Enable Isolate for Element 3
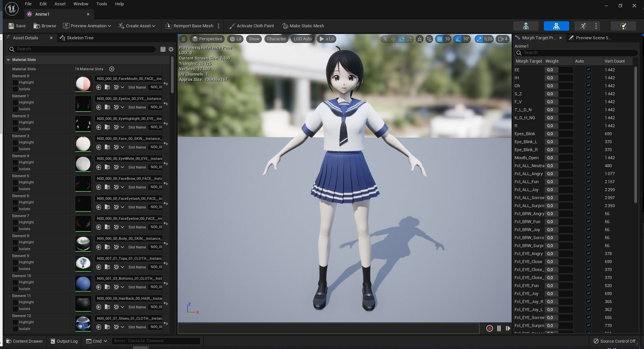Screen dimensions: 644x349 pyautogui.click(x=16, y=149)
